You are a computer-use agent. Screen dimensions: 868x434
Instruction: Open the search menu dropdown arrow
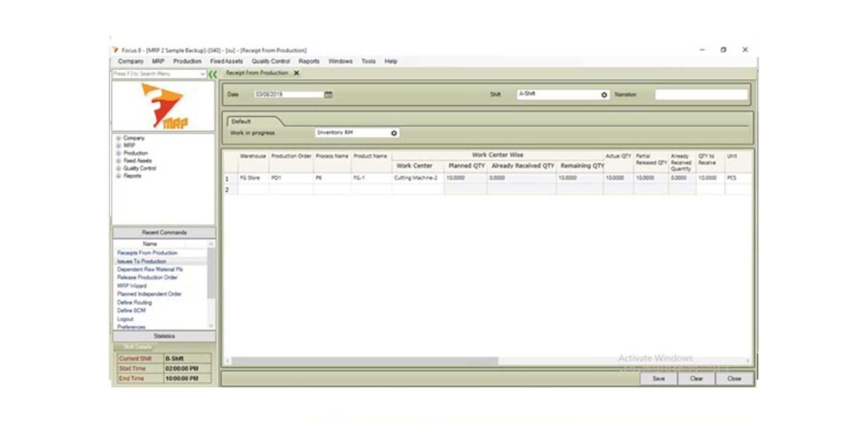202,74
